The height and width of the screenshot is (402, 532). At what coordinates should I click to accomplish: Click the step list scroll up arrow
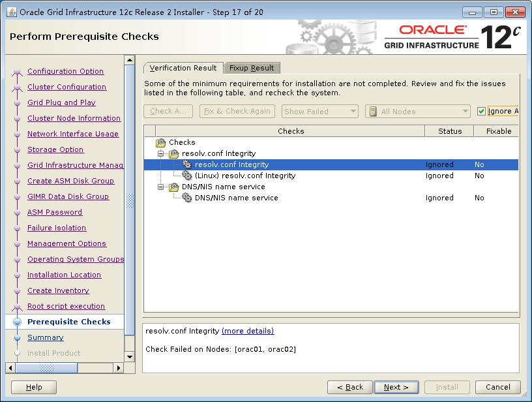click(130, 60)
